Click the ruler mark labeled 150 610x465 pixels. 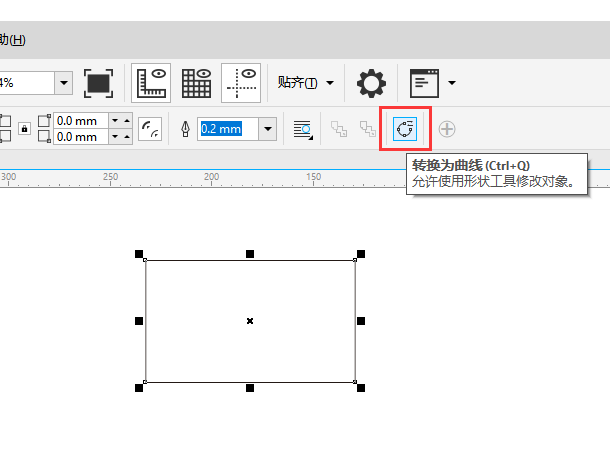[314, 177]
